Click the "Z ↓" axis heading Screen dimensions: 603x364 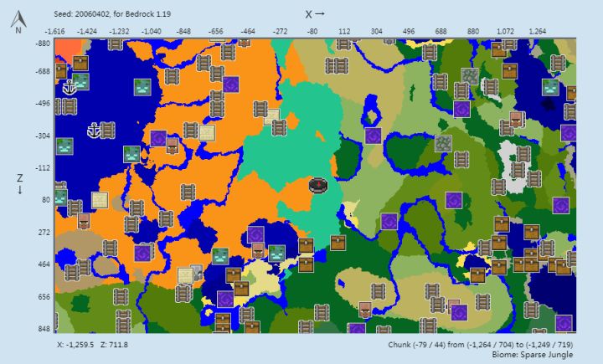(x=19, y=183)
